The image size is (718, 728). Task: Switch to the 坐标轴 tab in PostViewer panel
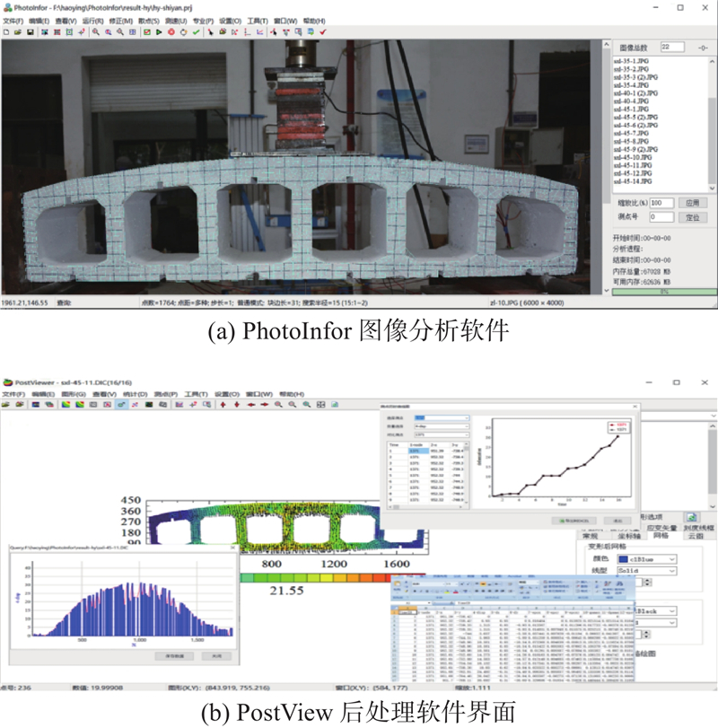(x=630, y=536)
